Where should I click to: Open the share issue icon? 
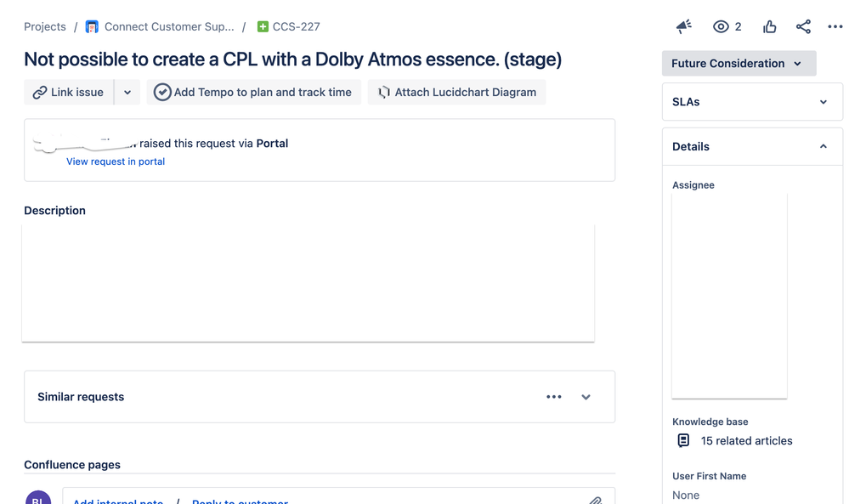(803, 27)
